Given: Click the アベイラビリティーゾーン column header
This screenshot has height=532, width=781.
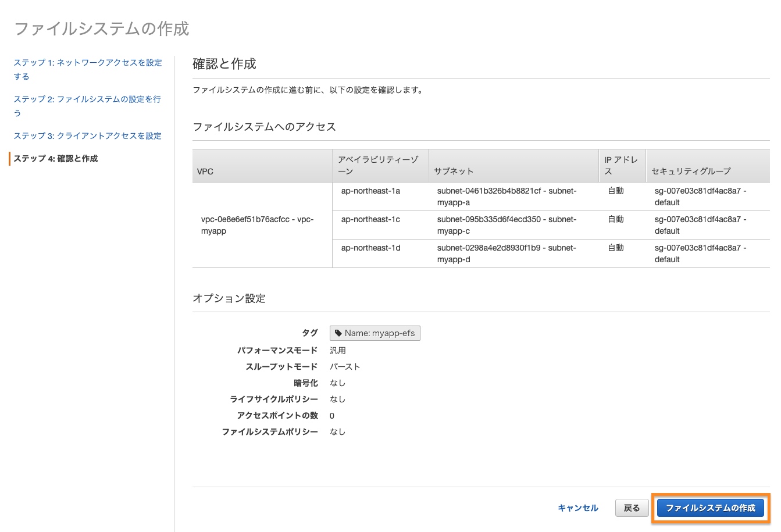Looking at the screenshot, I should (378, 165).
